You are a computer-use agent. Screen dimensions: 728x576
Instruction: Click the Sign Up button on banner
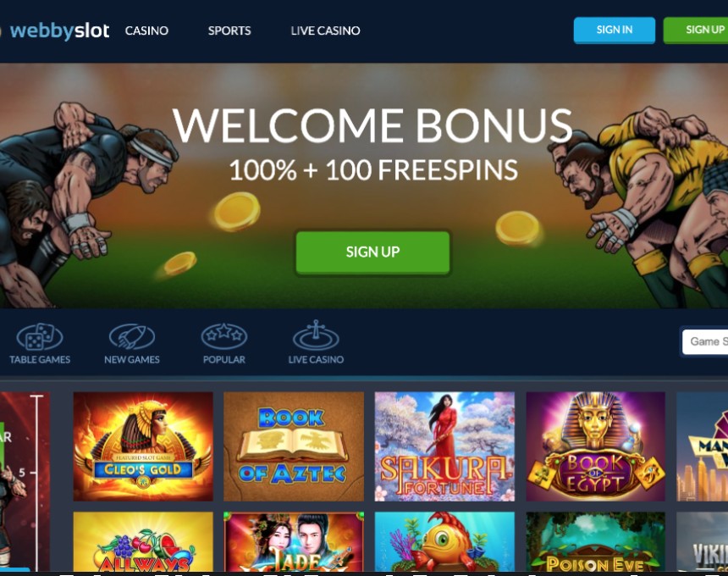tap(372, 252)
